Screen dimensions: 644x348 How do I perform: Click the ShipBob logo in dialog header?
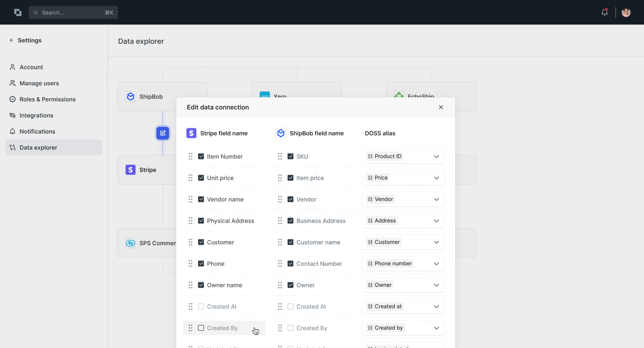pyautogui.click(x=281, y=133)
